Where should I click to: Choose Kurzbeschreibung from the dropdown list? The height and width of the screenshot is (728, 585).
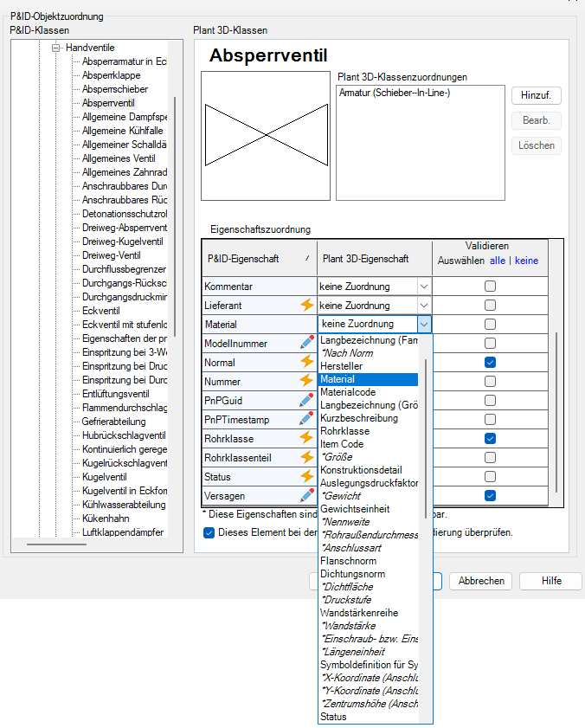pos(369,418)
